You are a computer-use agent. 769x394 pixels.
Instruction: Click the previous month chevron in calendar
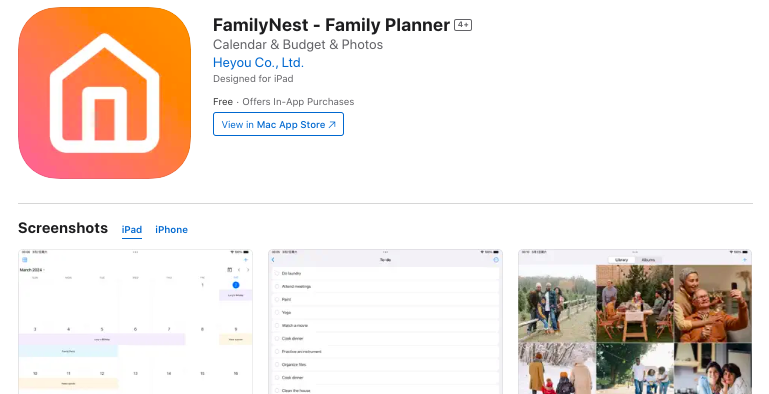239,270
